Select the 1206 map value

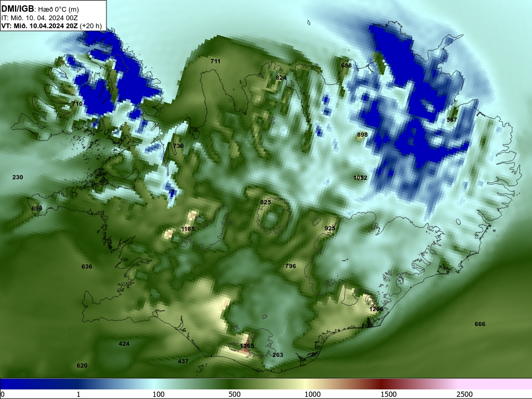point(376,309)
